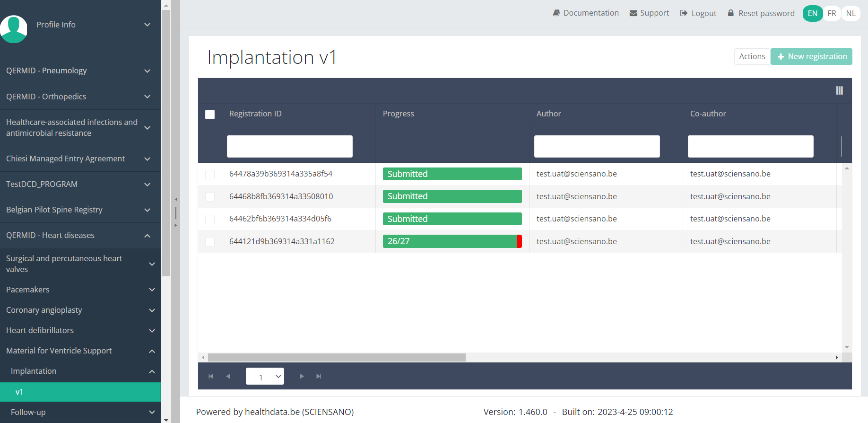Open the page number dropdown
This screenshot has height=423, width=868.
(265, 376)
